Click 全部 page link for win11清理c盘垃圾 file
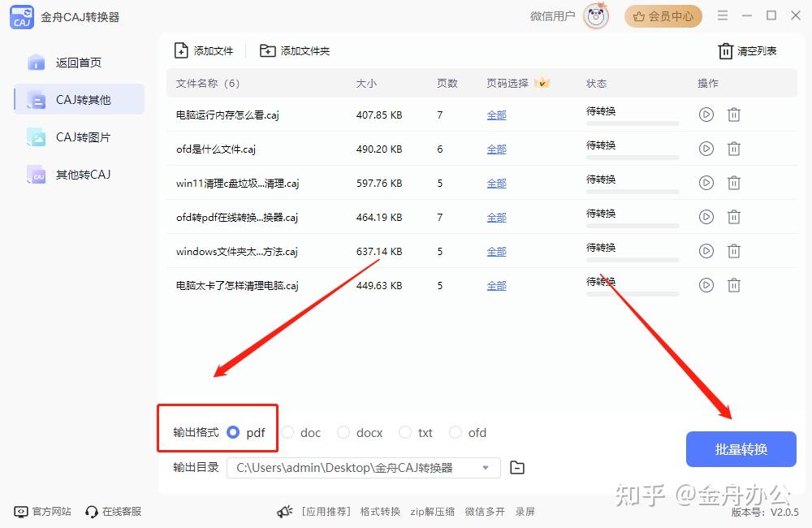Viewport: 812px width, 528px height. point(496,184)
